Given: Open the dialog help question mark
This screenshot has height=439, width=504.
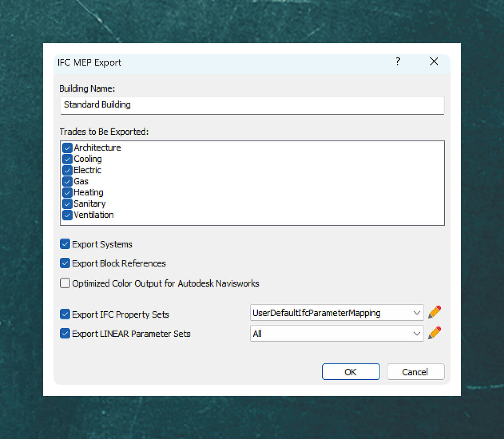Looking at the screenshot, I should click(398, 62).
